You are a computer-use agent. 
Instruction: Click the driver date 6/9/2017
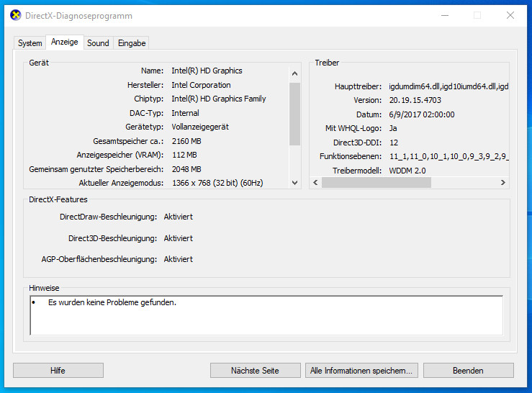pyautogui.click(x=422, y=114)
